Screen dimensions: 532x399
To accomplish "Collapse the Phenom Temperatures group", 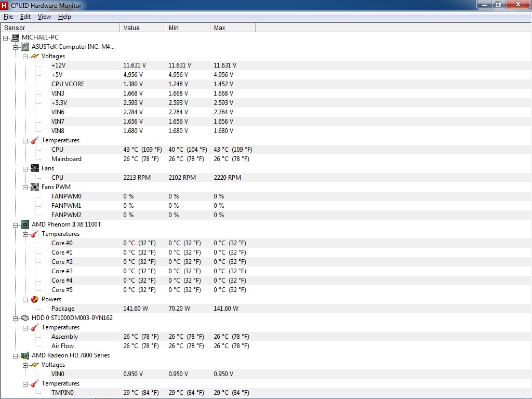I will (25, 234).
